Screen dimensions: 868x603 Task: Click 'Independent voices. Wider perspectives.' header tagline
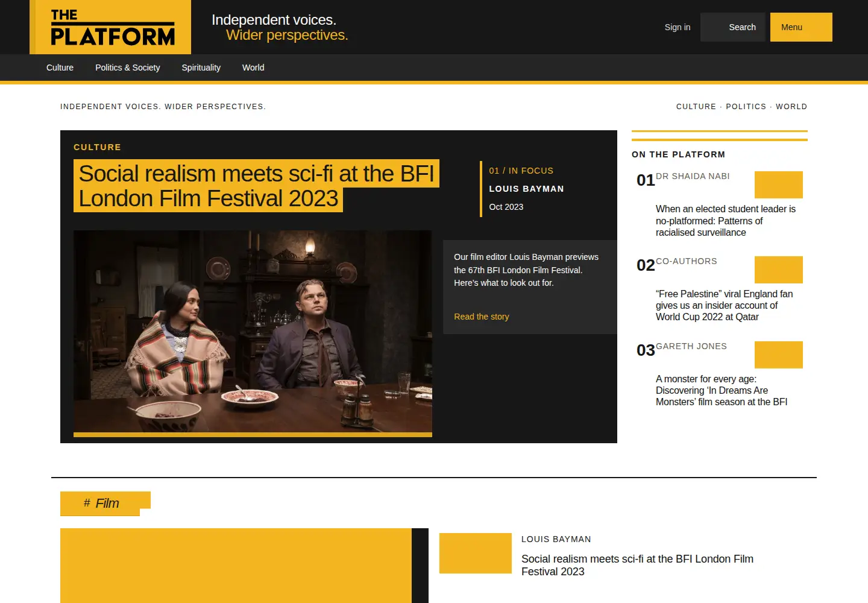point(280,27)
